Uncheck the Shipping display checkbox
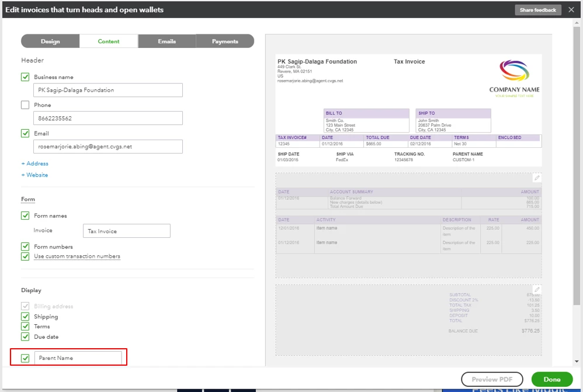Screen dimensions: 583x392 25,317
